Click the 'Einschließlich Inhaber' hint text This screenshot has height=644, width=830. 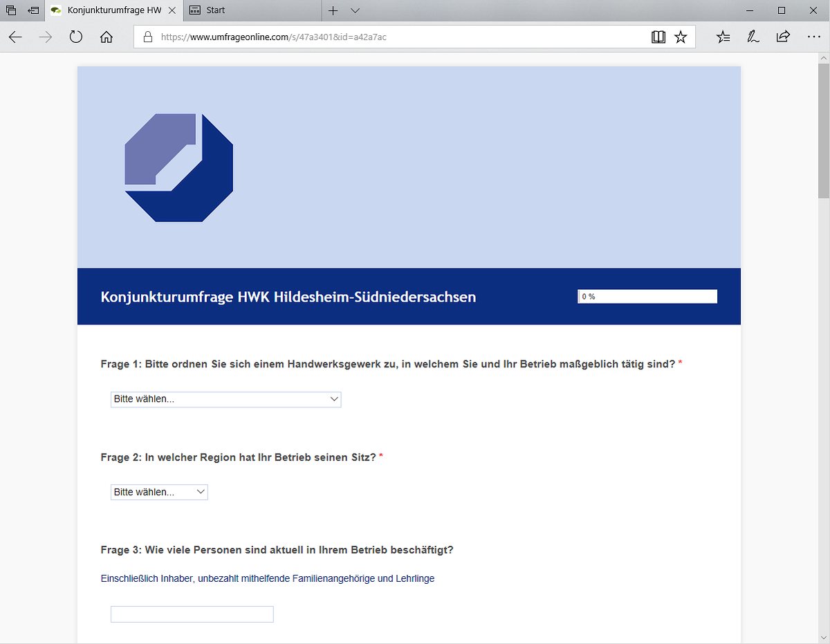tap(268, 578)
